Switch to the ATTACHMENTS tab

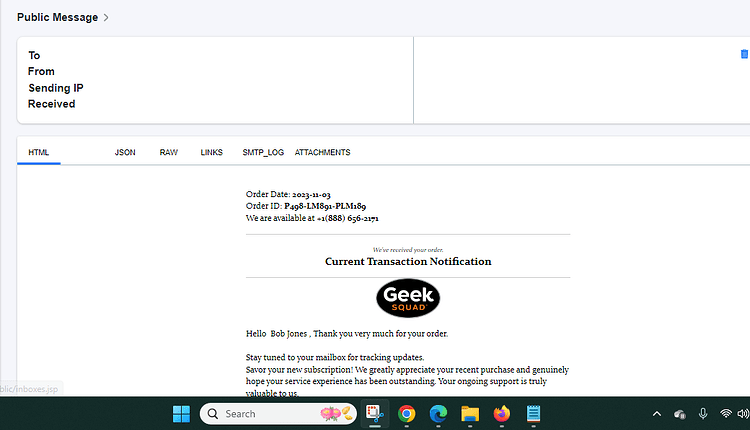(322, 153)
